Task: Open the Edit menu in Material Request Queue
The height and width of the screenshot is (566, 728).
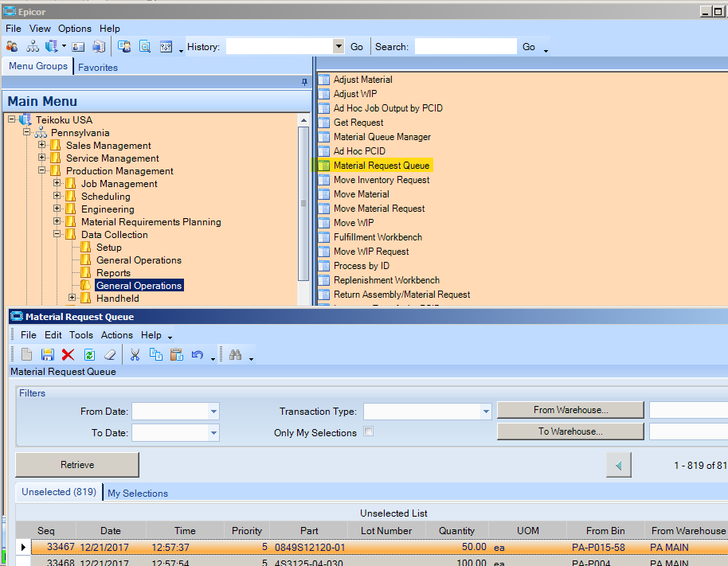Action: point(53,335)
